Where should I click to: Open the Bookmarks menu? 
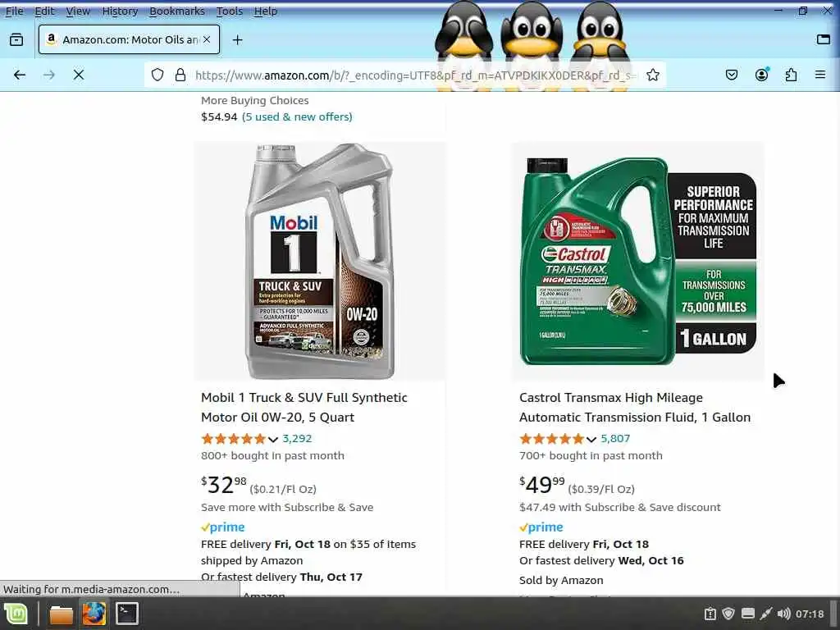click(x=177, y=11)
